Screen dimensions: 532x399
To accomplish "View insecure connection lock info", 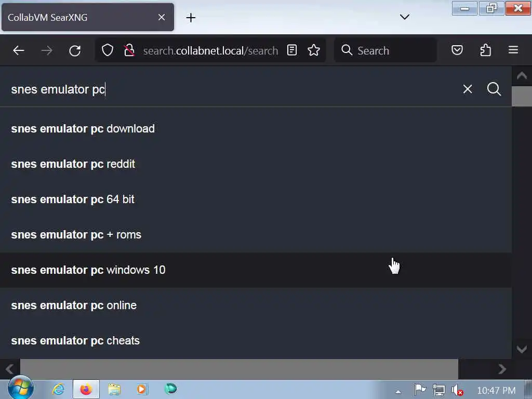I will [x=129, y=50].
